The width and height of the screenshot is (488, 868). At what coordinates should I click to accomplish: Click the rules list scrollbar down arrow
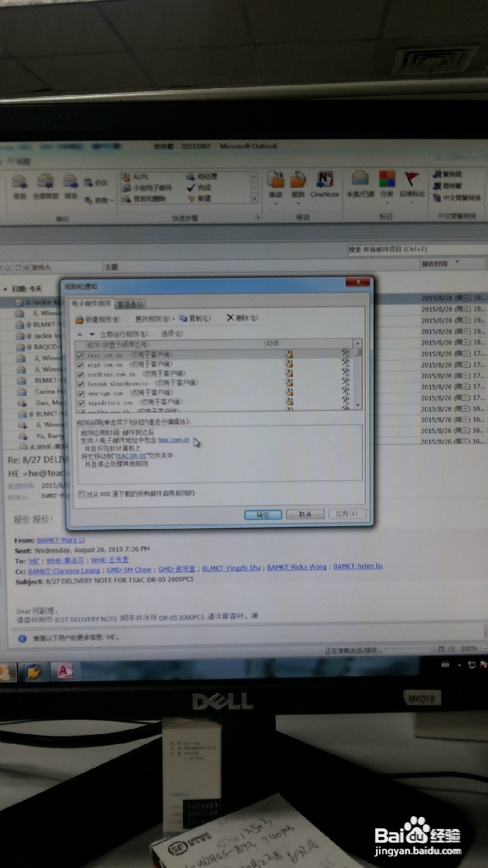tap(357, 405)
